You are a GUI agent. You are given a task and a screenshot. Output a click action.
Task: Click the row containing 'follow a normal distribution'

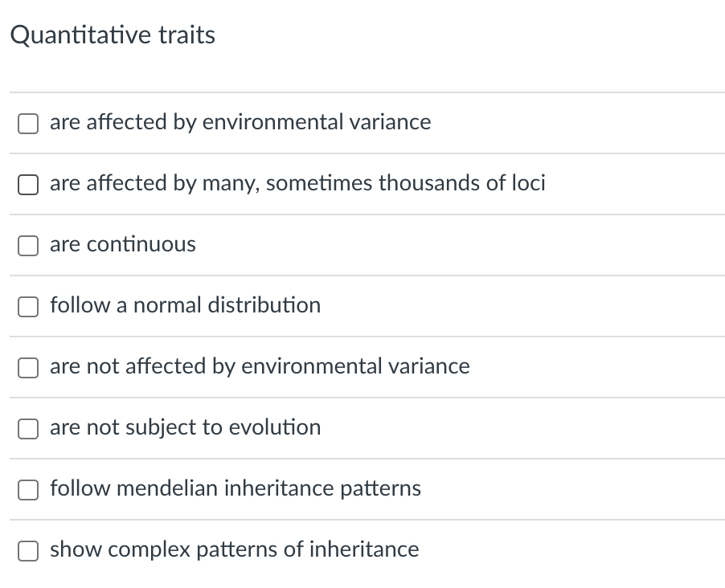pos(362,305)
